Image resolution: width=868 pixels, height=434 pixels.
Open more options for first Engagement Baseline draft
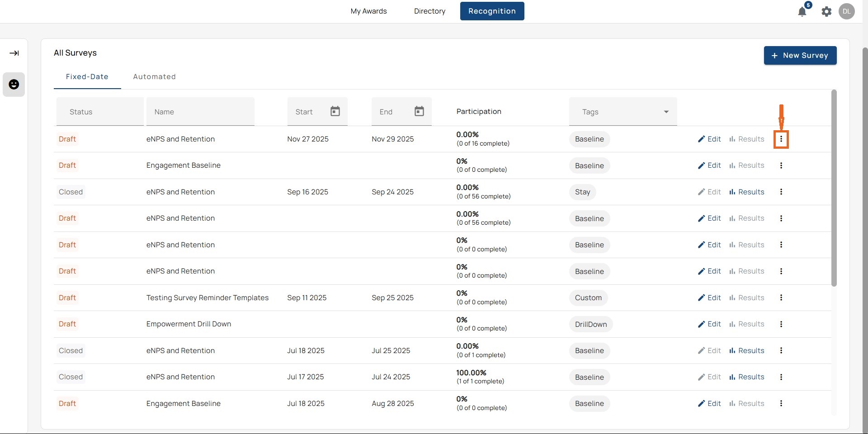(781, 165)
